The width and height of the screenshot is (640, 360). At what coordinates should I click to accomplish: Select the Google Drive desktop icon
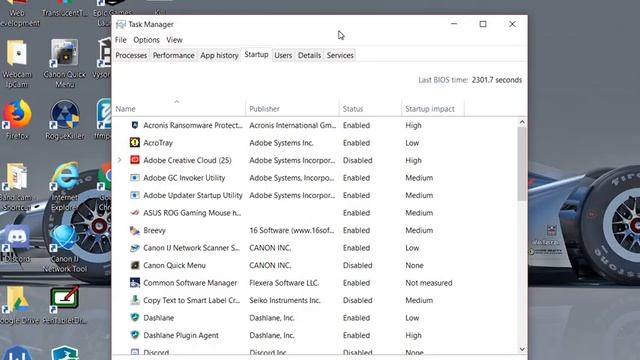coord(18,305)
